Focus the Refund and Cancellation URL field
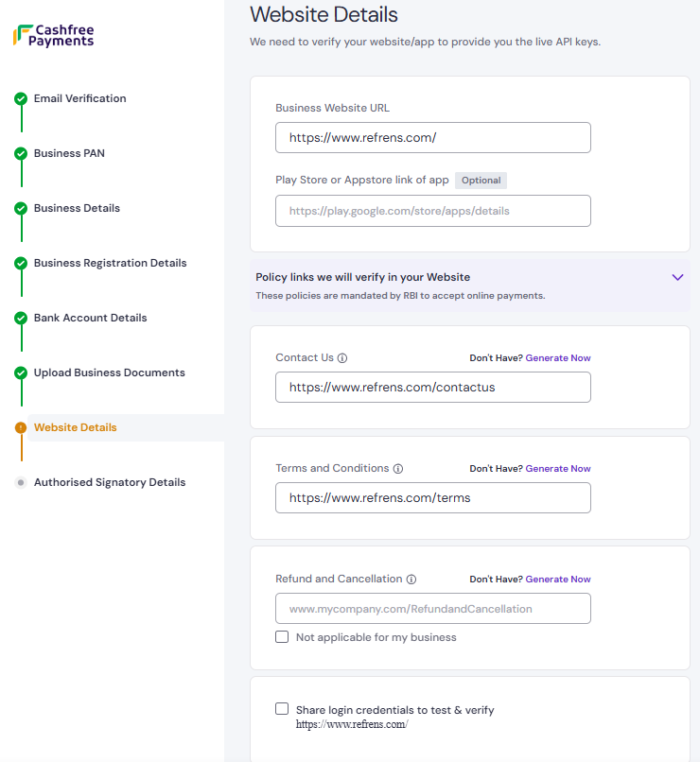The image size is (700, 762). click(x=433, y=609)
